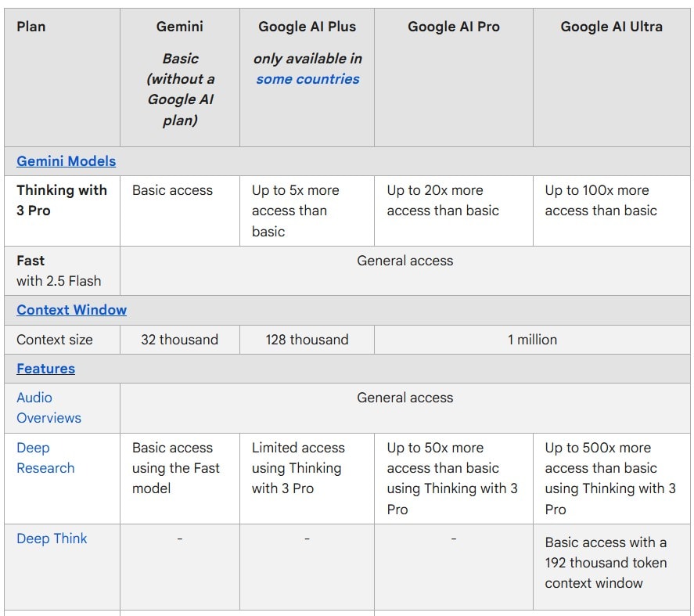
Task: Open the Audio Overviews feature link
Action: point(49,408)
